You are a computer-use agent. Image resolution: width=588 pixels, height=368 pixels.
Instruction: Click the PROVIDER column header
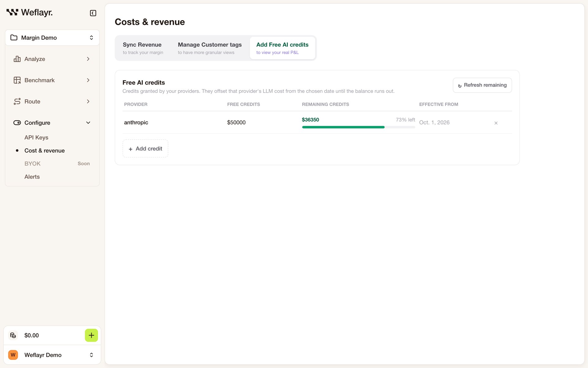[136, 104]
